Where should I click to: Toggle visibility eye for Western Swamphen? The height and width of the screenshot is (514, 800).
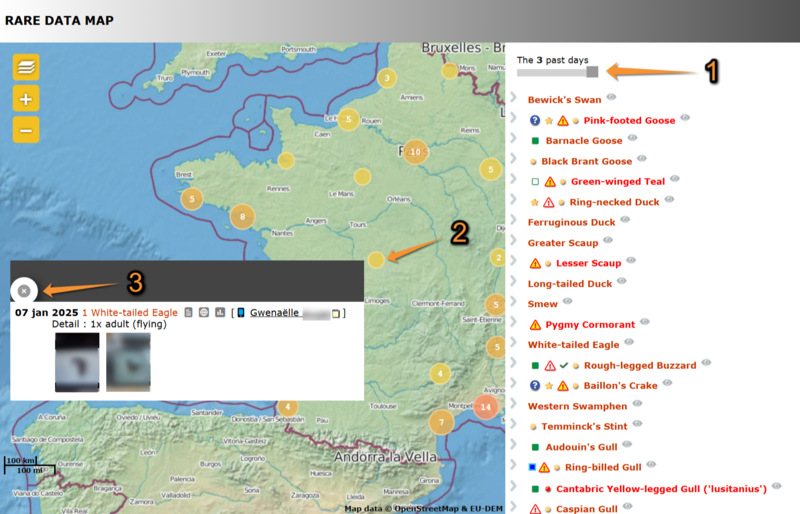[x=637, y=405]
